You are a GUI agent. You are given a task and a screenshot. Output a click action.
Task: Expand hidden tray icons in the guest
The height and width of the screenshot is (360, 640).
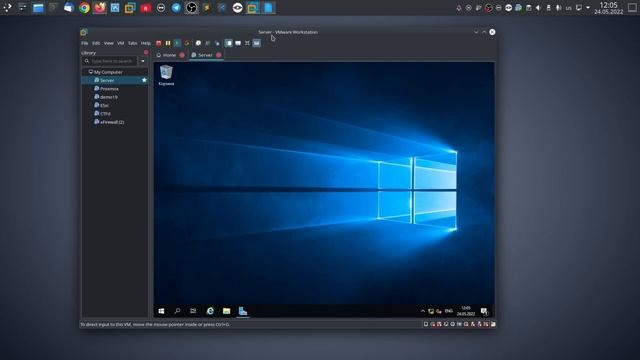(423, 311)
